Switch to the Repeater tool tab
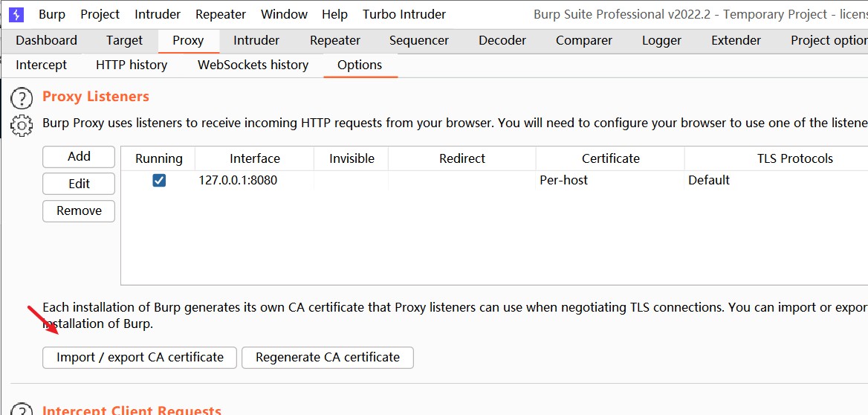This screenshot has width=868, height=415. (335, 40)
